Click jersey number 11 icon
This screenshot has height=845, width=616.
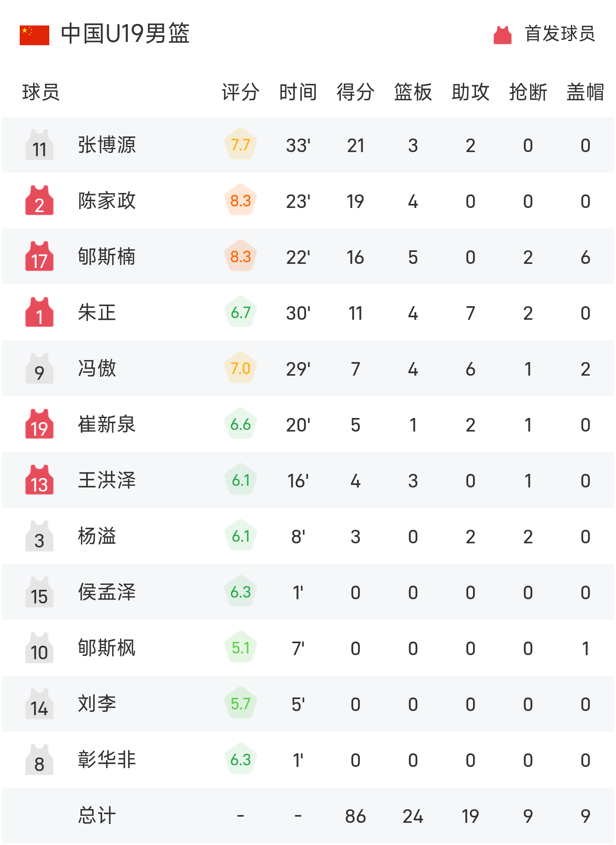tap(39, 145)
